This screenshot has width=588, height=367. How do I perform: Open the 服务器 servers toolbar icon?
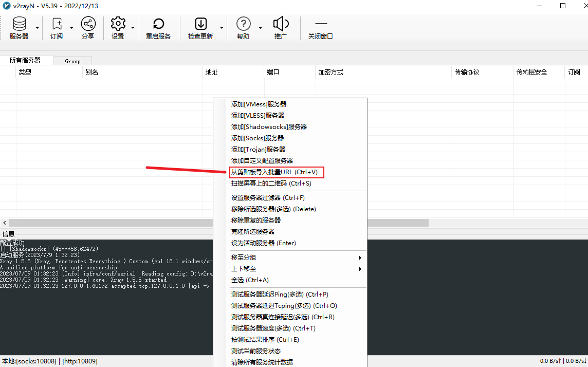pyautogui.click(x=19, y=28)
